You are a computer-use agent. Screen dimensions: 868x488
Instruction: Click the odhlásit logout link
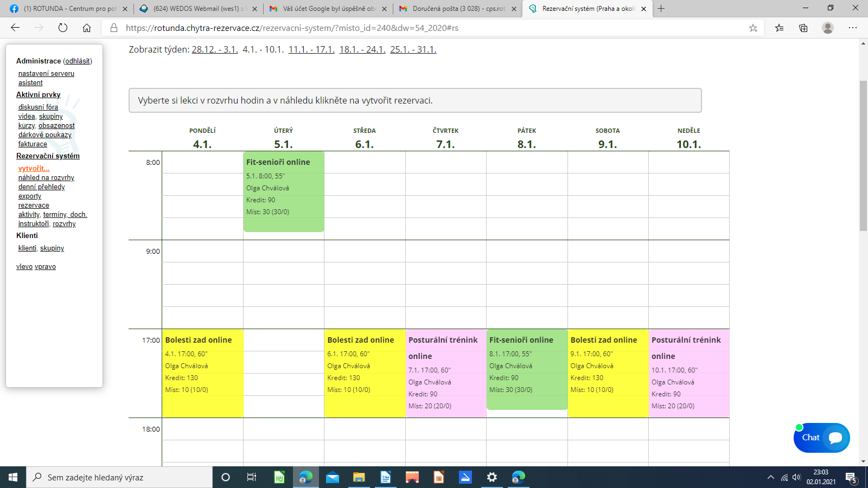click(x=78, y=61)
